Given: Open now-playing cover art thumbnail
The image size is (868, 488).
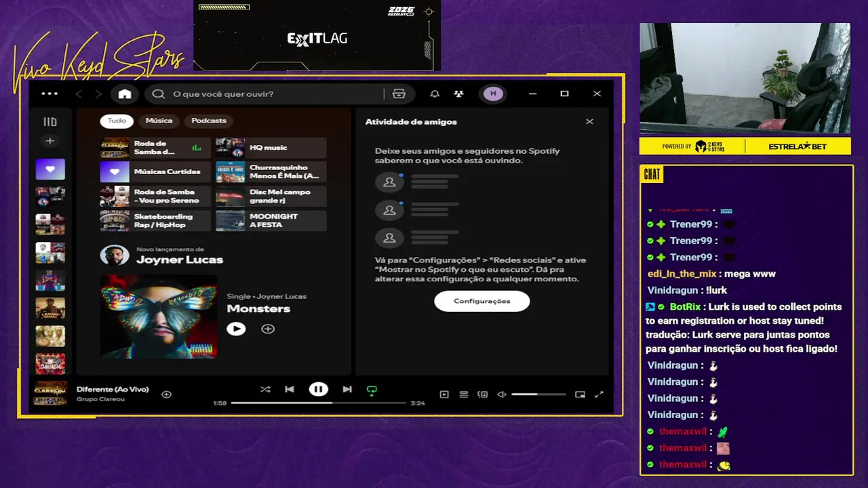Looking at the screenshot, I should tap(51, 393).
